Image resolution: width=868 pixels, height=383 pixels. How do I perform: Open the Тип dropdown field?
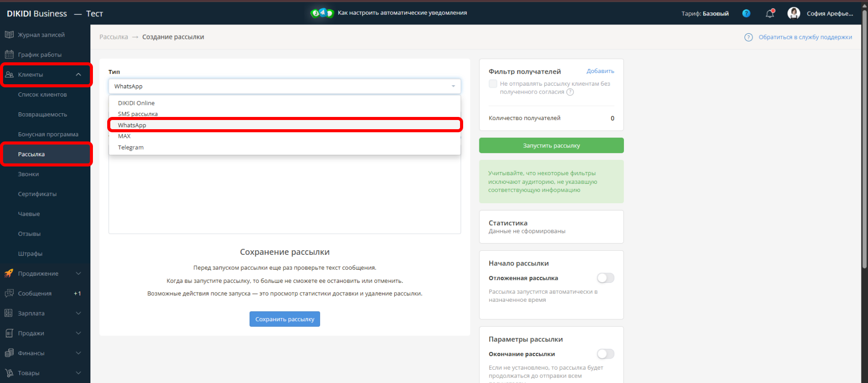pos(284,86)
